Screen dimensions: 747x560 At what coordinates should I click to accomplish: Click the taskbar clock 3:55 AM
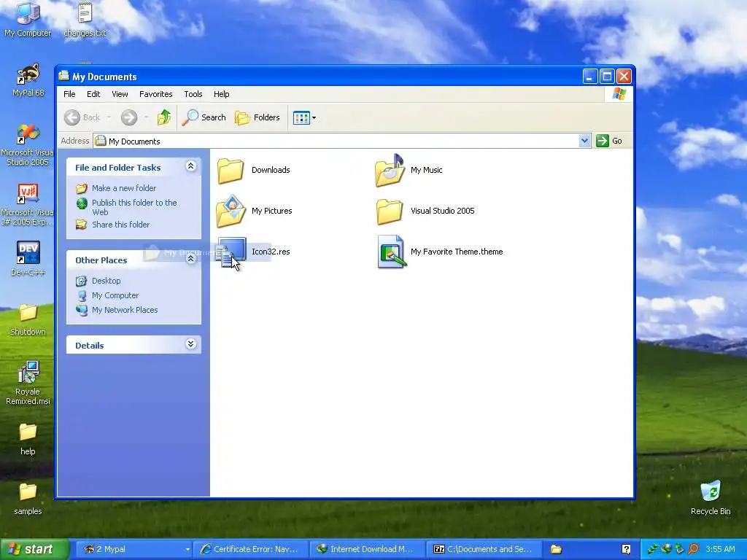tap(720, 549)
